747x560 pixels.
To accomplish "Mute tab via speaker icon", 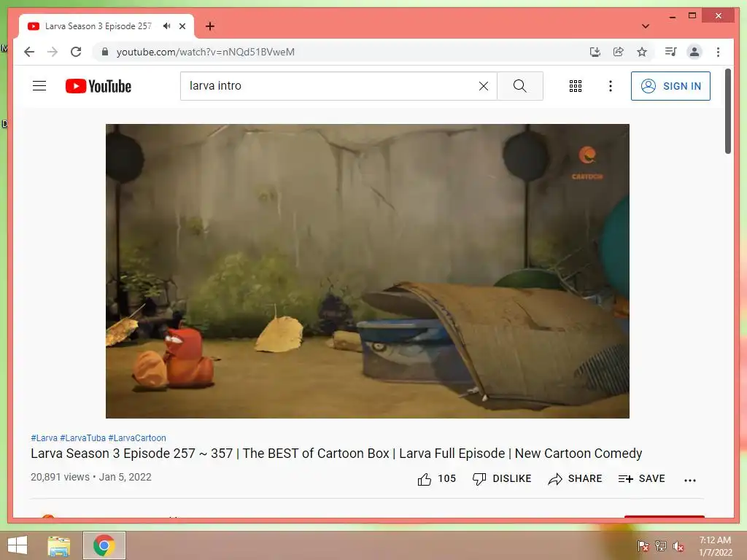I will point(166,26).
